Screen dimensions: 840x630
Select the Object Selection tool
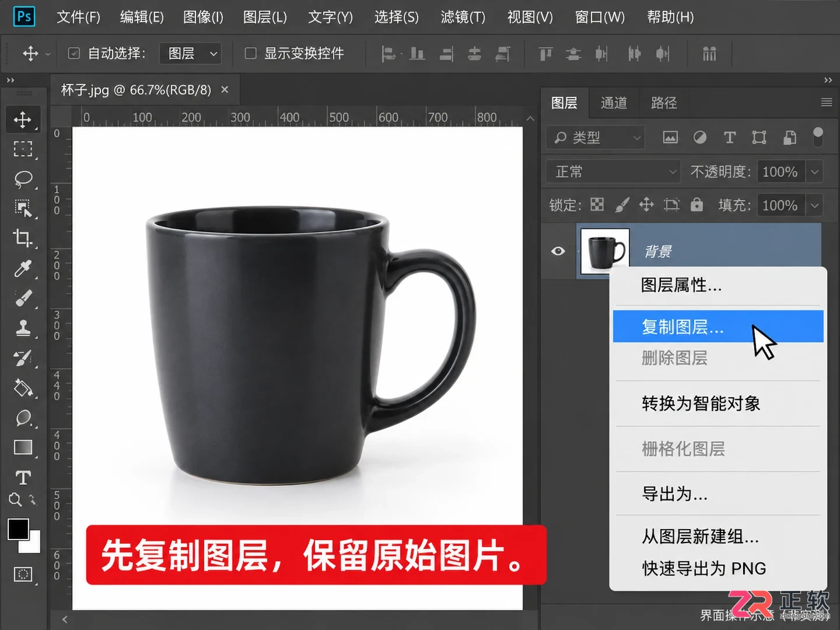(23, 208)
